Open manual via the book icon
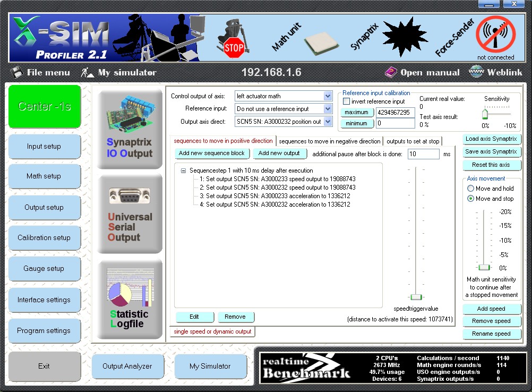The image size is (532, 392). [391, 72]
